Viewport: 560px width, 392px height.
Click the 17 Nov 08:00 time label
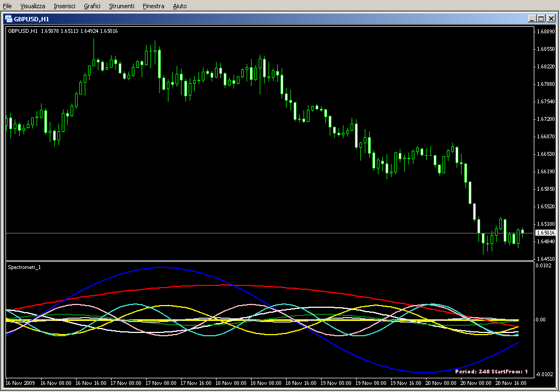point(161,383)
